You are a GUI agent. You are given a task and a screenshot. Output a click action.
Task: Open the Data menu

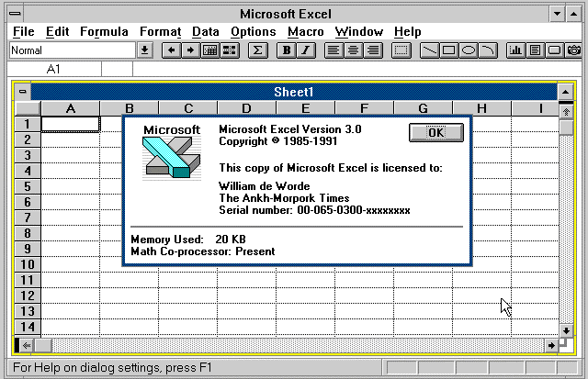(206, 32)
